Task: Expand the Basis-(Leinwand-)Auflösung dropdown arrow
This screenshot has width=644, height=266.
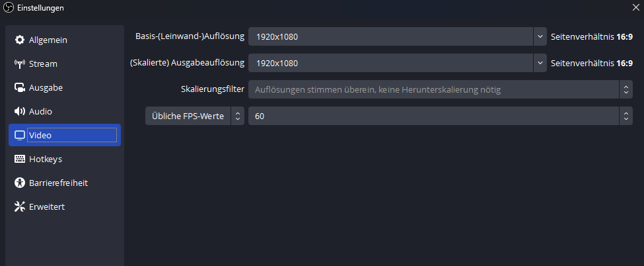Action: tap(540, 36)
